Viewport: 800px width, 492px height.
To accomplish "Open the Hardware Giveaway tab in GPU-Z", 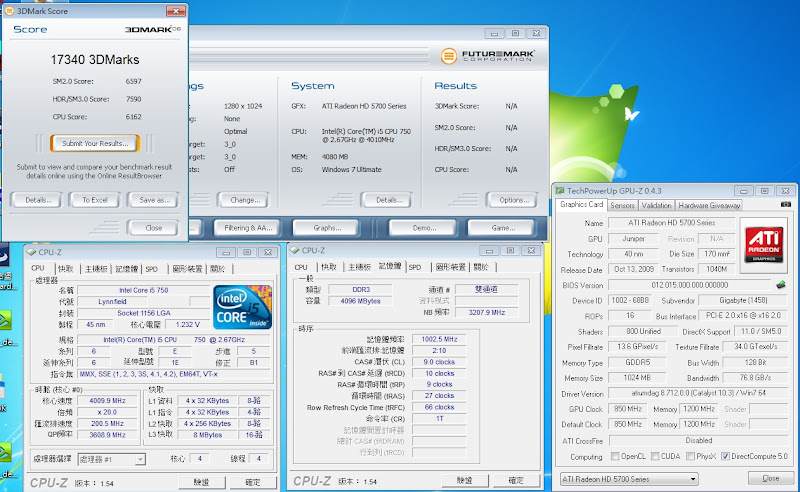I will click(x=709, y=205).
